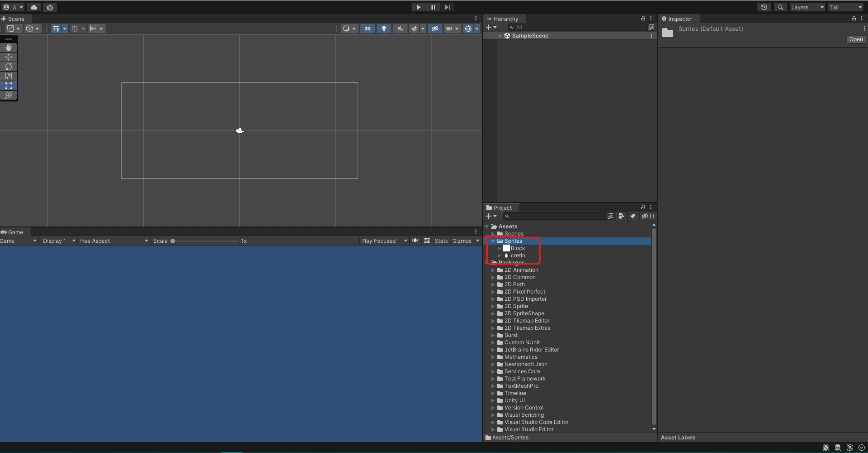
Task: Open the Free Aspect dropdown
Action: pos(113,241)
